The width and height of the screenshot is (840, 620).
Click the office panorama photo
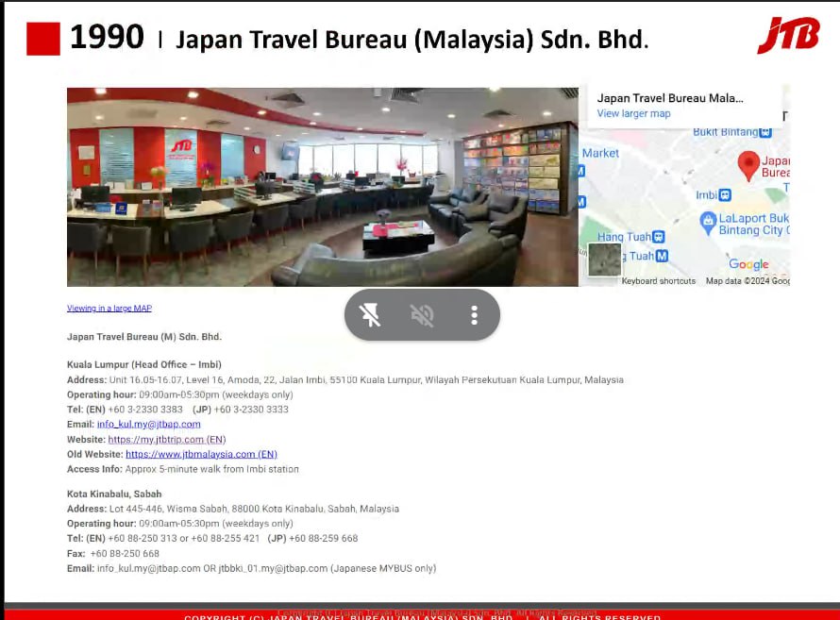click(323, 187)
